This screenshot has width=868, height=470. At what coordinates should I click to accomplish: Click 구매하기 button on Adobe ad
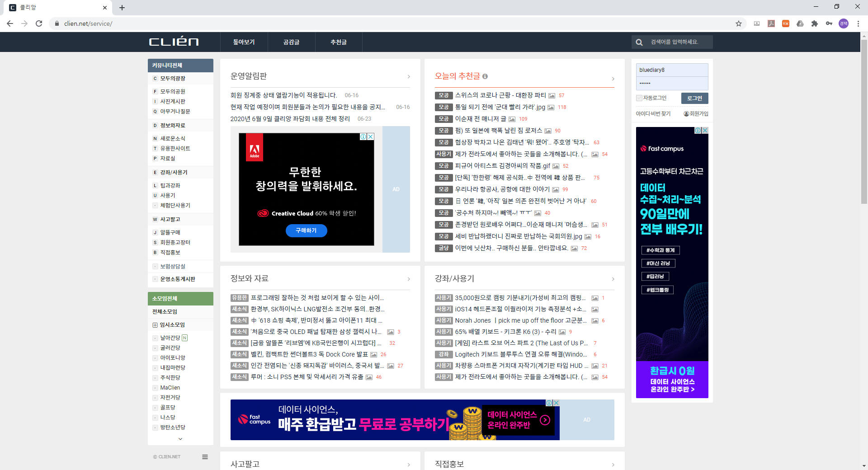point(307,230)
